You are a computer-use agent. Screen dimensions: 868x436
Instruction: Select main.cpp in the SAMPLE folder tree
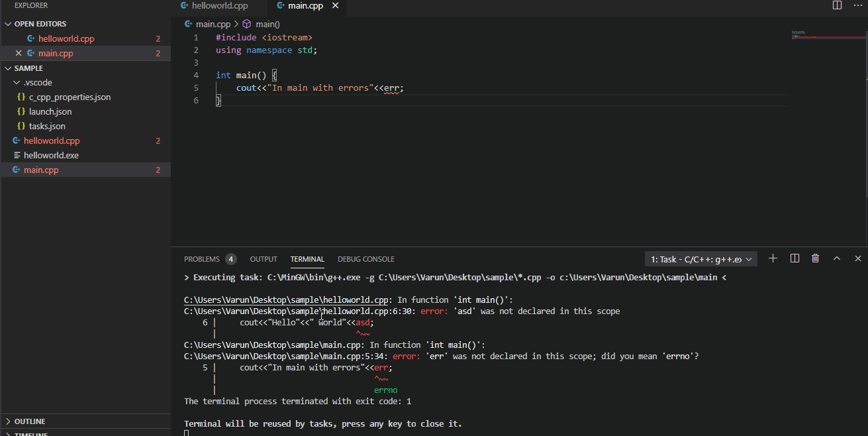click(x=85, y=170)
